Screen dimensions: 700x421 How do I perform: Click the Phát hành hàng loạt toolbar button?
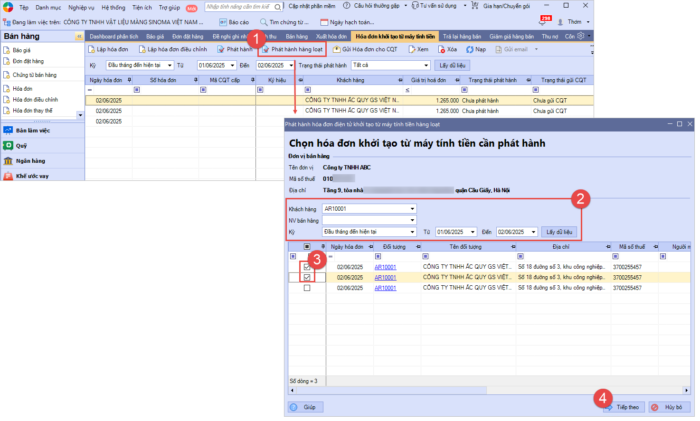pos(292,48)
